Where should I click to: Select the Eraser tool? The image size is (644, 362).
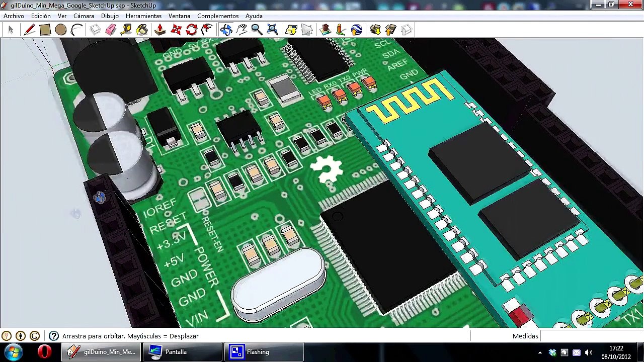(x=111, y=30)
